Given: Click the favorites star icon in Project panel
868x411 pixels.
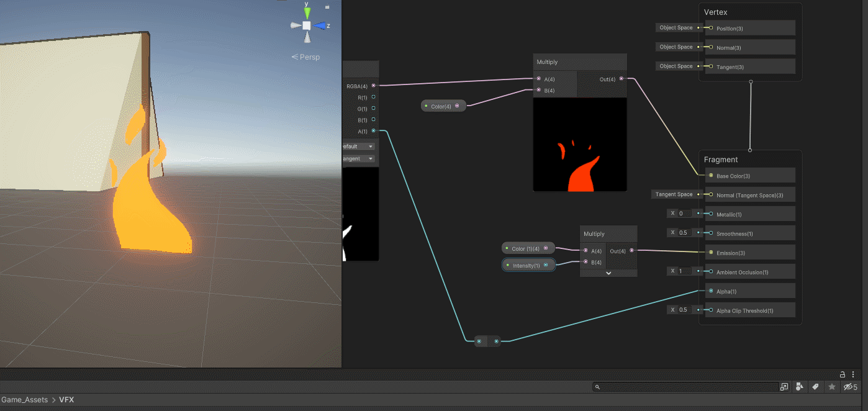Looking at the screenshot, I should pos(832,387).
